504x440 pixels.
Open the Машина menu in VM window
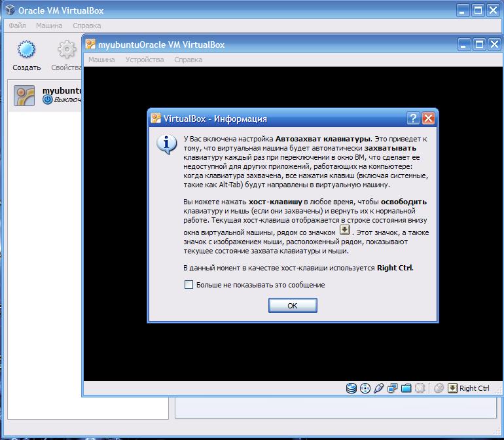(101, 60)
